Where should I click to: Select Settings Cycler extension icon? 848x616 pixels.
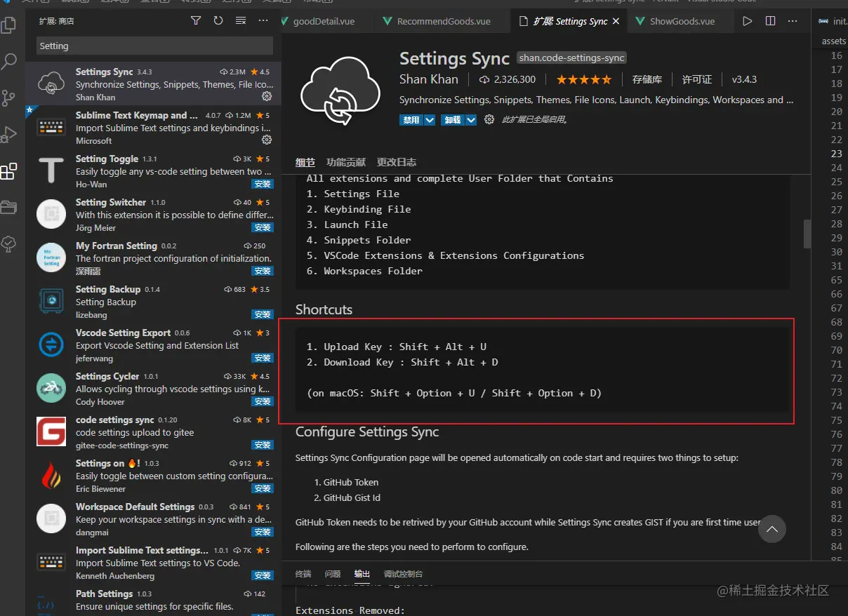(x=51, y=388)
